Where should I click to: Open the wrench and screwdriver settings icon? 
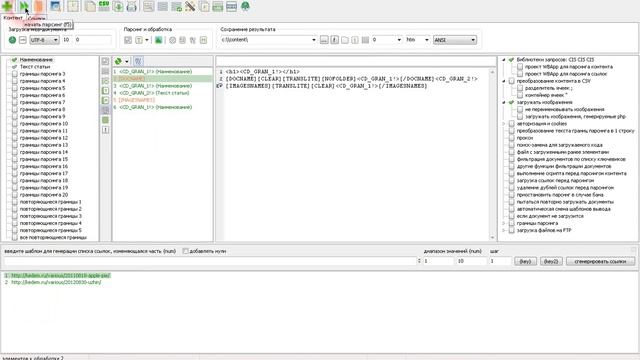(x=190, y=6)
